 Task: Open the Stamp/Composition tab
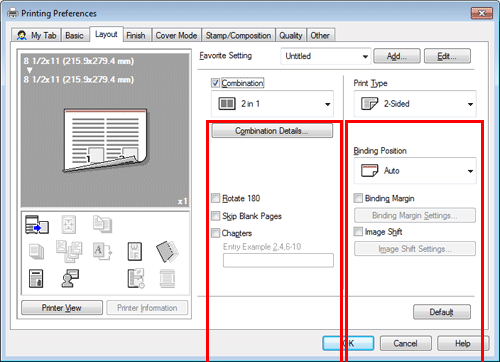pyautogui.click(x=238, y=35)
